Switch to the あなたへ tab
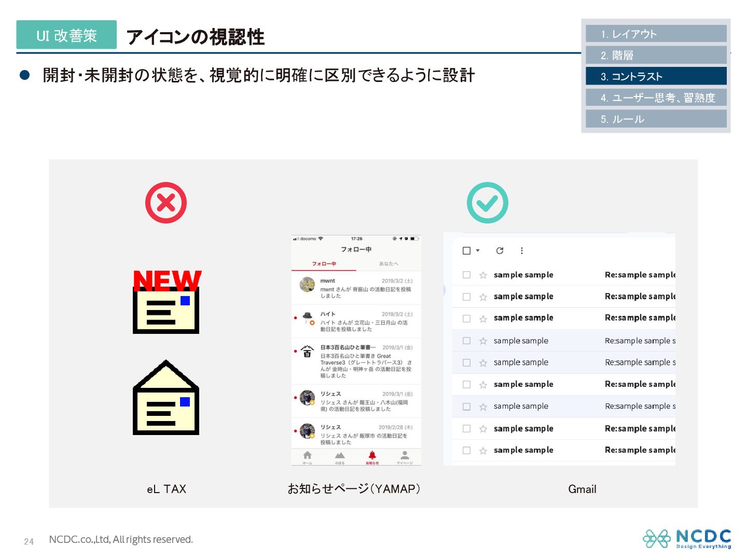The image size is (747, 560). [389, 264]
